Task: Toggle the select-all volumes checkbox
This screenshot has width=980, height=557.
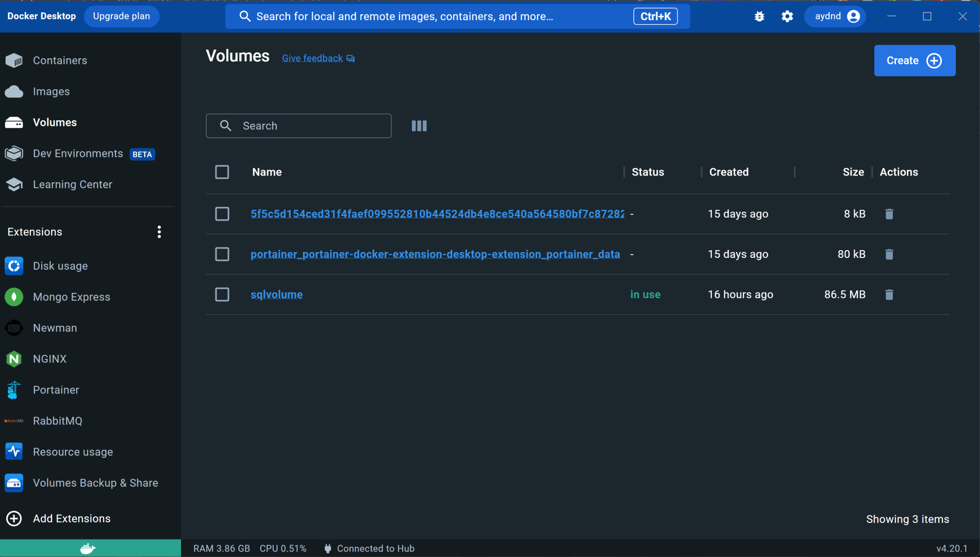Action: 222,172
